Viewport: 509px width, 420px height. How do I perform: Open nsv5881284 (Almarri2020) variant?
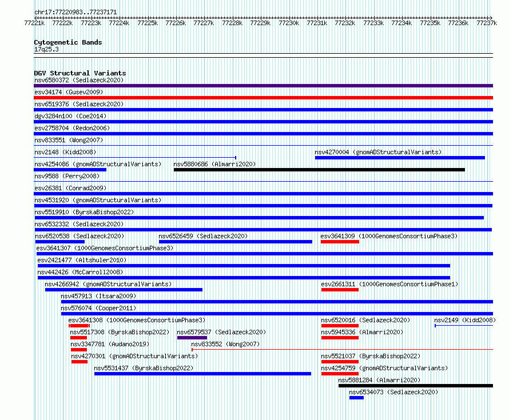379,380
